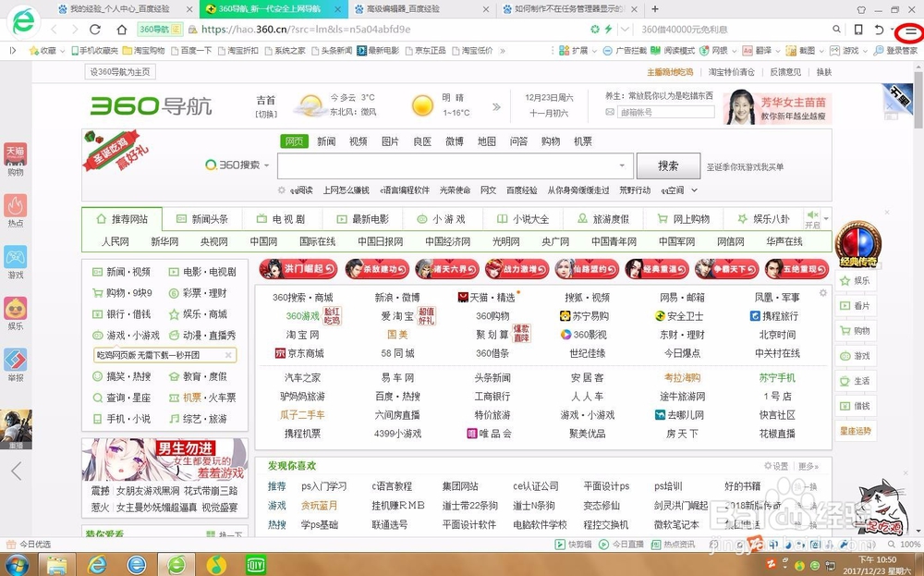Open the 扩展 extensions toolbar item
Viewport: 924px width, 576px height.
click(x=574, y=51)
